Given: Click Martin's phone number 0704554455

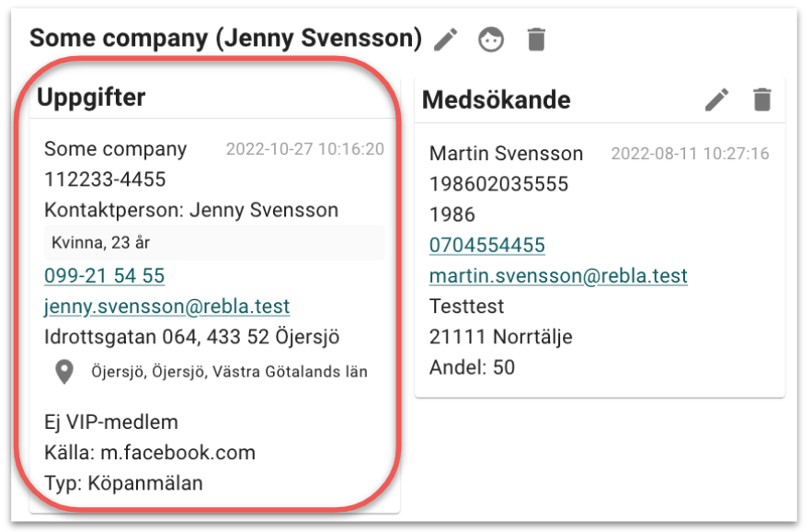Looking at the screenshot, I should coord(487,245).
